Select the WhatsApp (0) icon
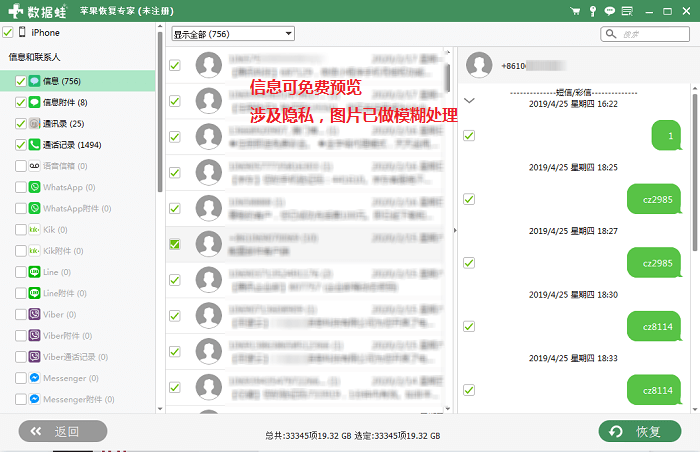 pos(34,187)
